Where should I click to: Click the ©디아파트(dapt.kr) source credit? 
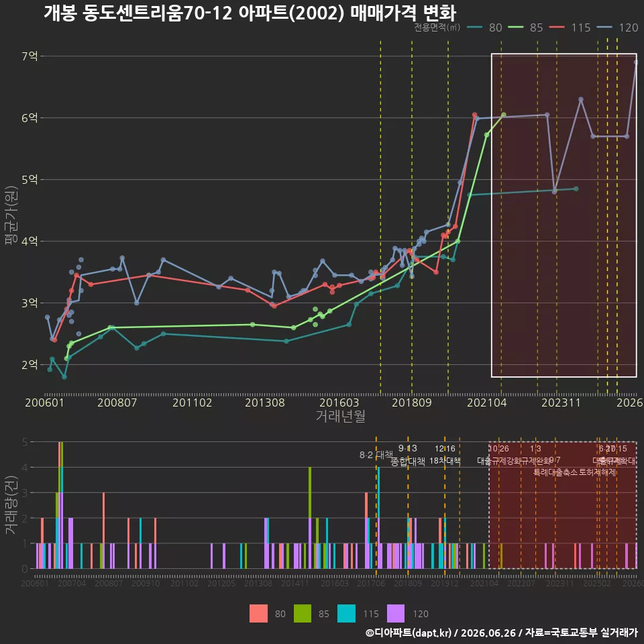[409, 633]
